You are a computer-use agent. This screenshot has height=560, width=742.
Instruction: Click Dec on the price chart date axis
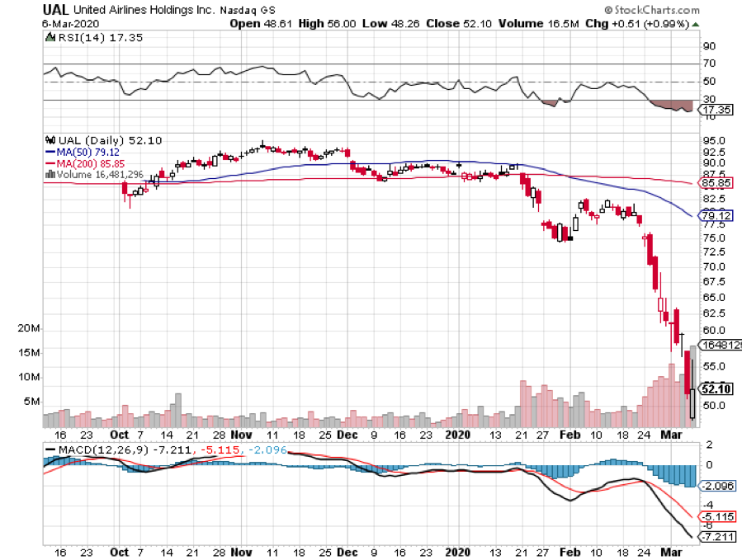tap(347, 435)
